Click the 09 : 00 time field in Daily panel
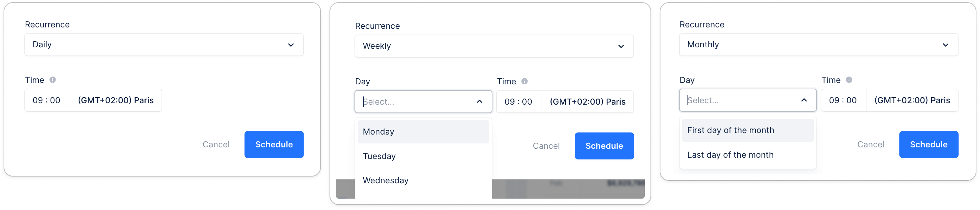The image size is (980, 210). [47, 100]
